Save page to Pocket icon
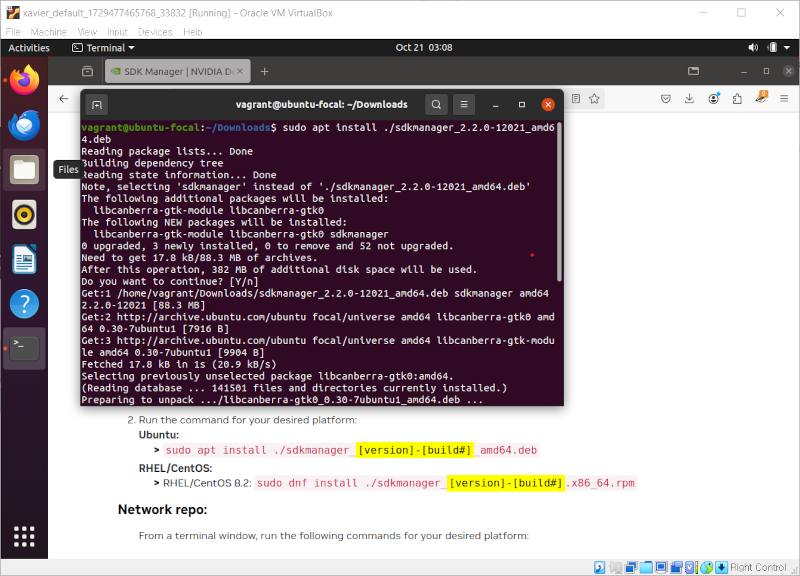 coord(666,99)
